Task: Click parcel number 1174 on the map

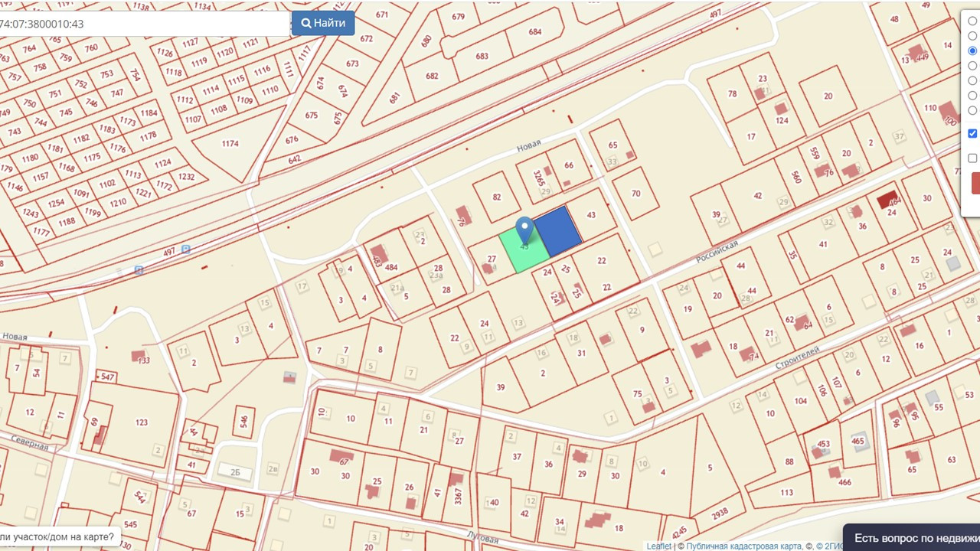Action: [230, 143]
